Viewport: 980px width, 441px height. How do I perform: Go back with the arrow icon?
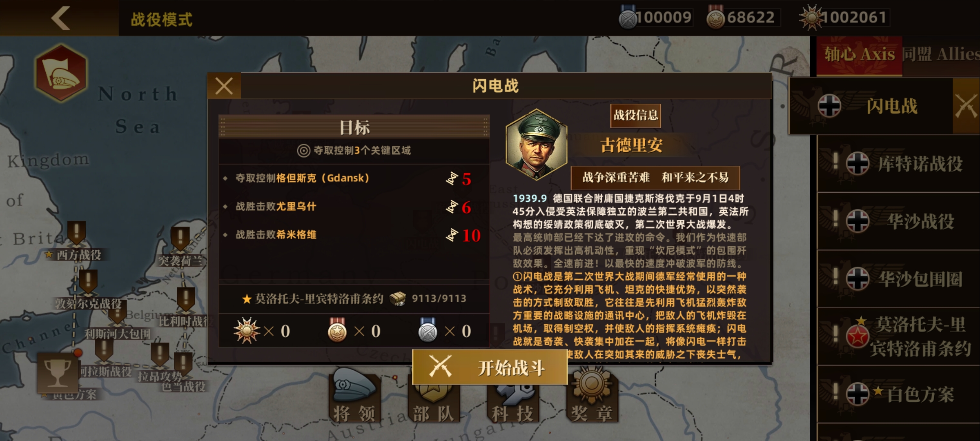pyautogui.click(x=60, y=18)
